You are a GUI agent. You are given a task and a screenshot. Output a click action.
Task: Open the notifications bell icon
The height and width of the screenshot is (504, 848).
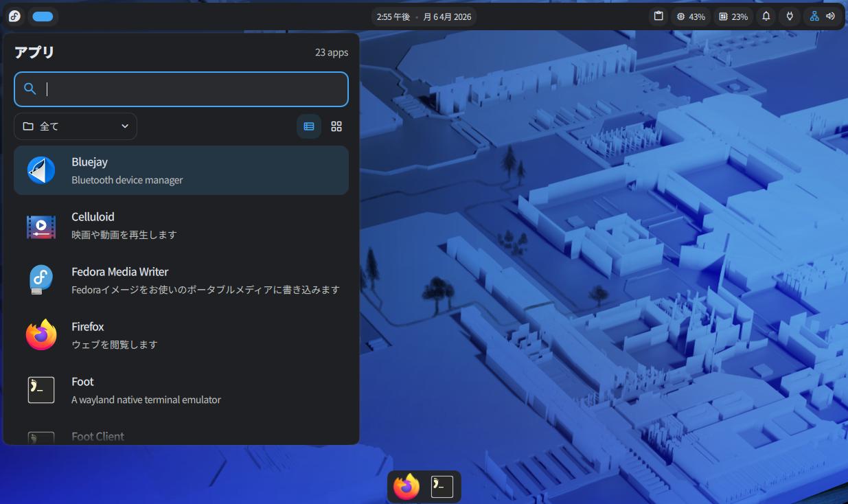766,16
